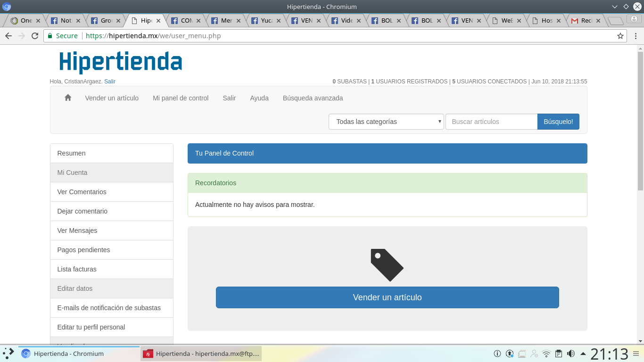Open 'E-mails de notificación de subastas'
The height and width of the screenshot is (362, 644).
point(112,308)
